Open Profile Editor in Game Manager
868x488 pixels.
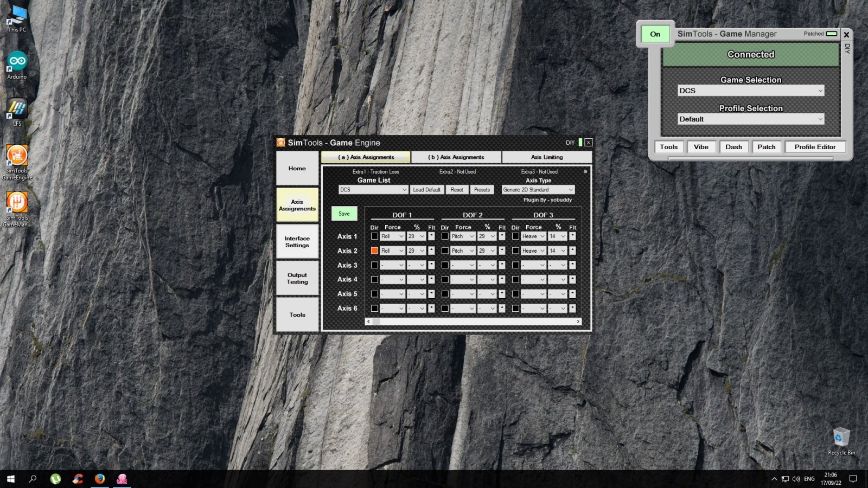(x=815, y=147)
